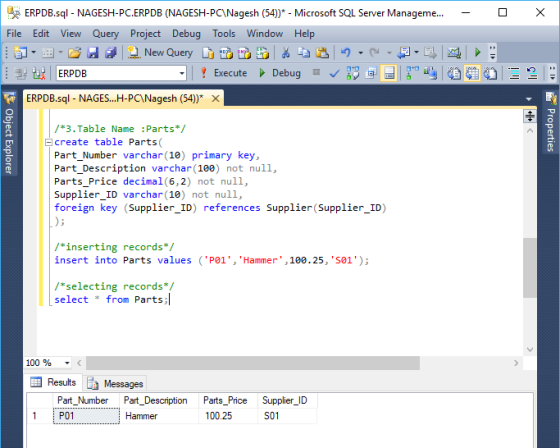Click the Parse checkmark icon
This screenshot has width=560, height=448.
coord(334,74)
